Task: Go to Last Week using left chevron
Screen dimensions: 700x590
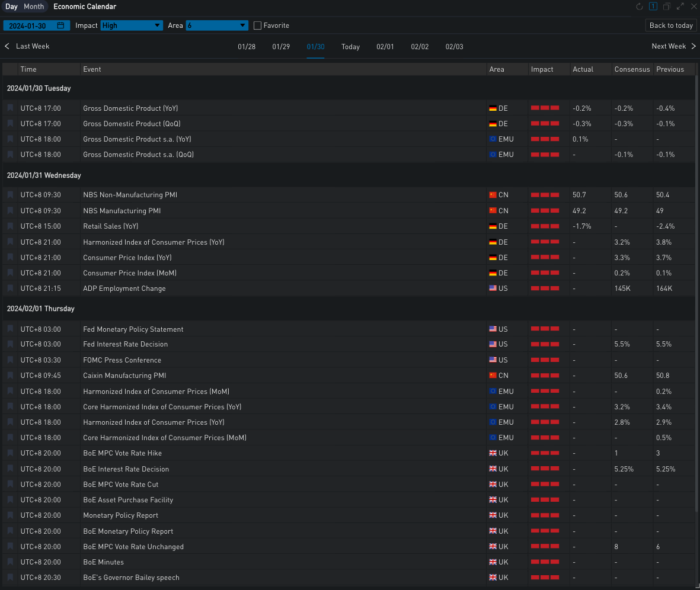Action: pos(7,46)
